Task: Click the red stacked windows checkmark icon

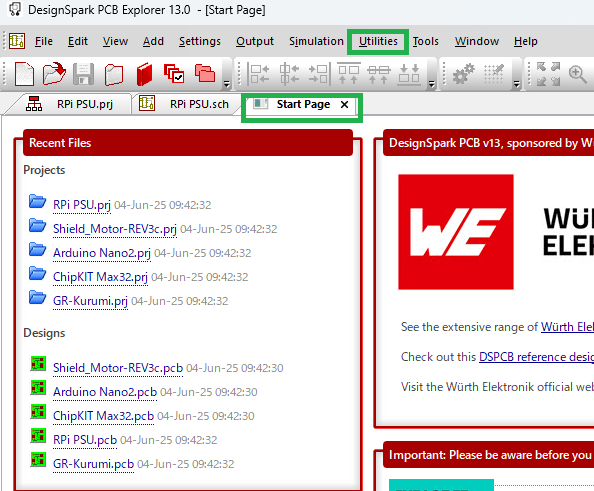Action: 174,73
